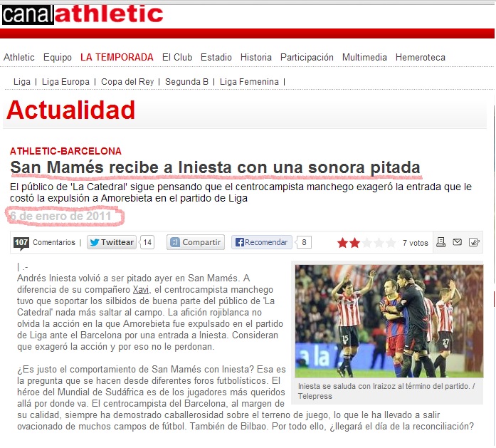The height and width of the screenshot is (448, 496).
Task: Click the article headline about Iniesta
Action: 215,167
